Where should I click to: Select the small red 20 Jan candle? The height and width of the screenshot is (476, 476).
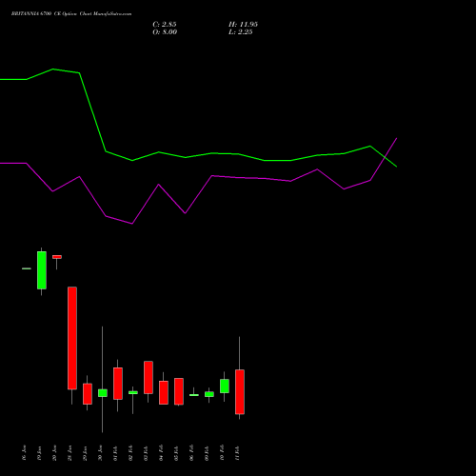[x=57, y=257]
